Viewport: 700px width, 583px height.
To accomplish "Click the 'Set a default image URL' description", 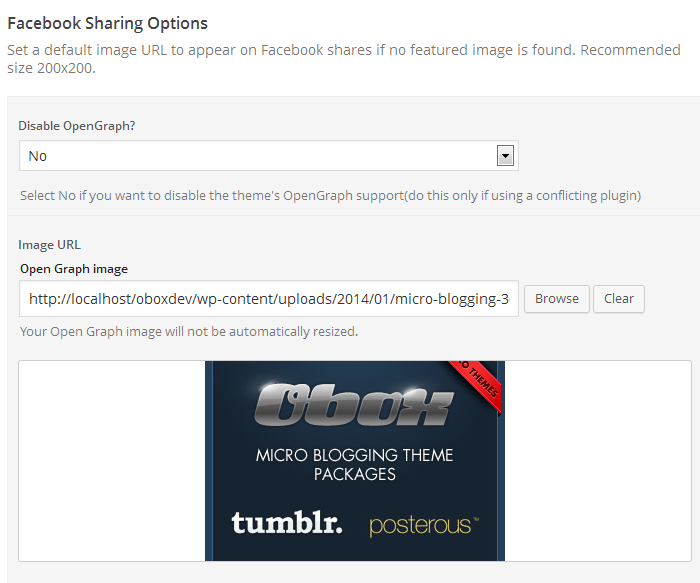I will click(344, 59).
